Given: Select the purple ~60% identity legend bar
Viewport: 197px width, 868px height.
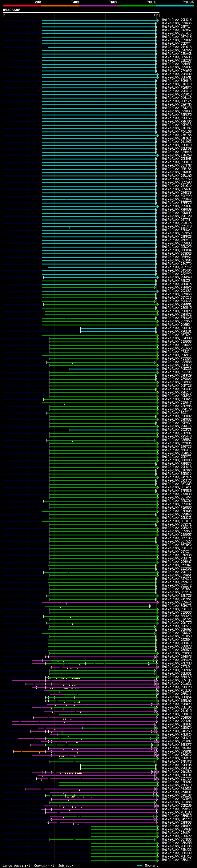Looking at the screenshot, I should tap(98, 6).
